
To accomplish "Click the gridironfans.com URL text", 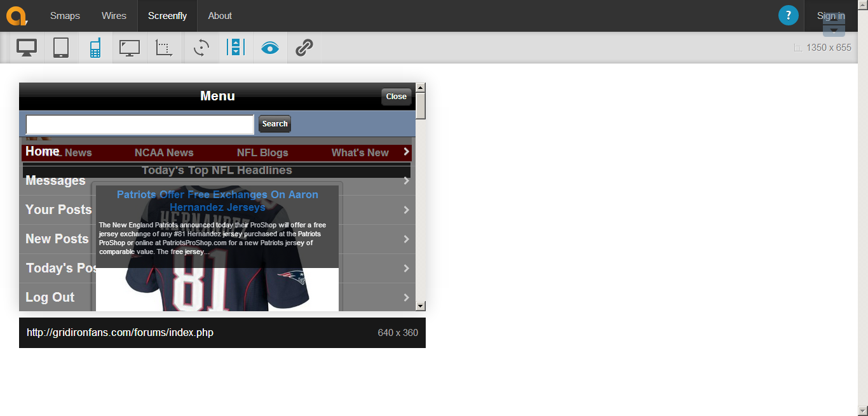I will (120, 333).
